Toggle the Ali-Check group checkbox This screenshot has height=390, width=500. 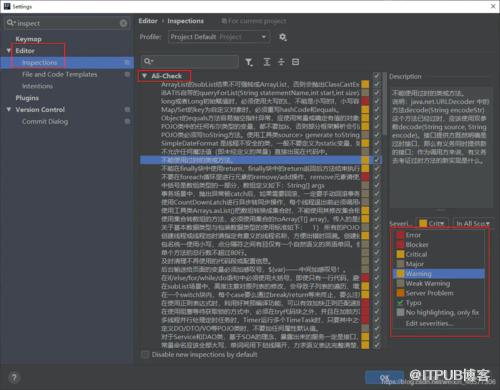point(377,76)
